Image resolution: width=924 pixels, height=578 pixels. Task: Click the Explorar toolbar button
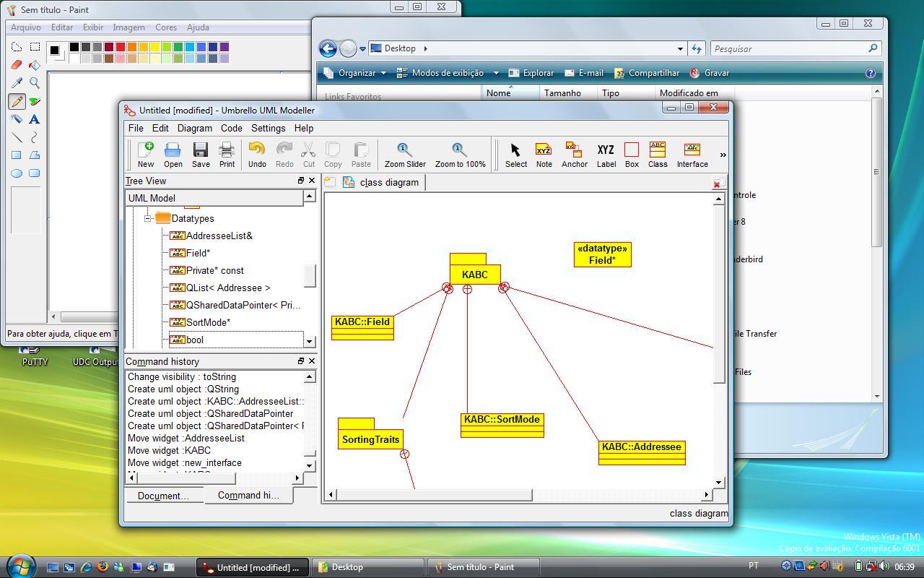[533, 72]
